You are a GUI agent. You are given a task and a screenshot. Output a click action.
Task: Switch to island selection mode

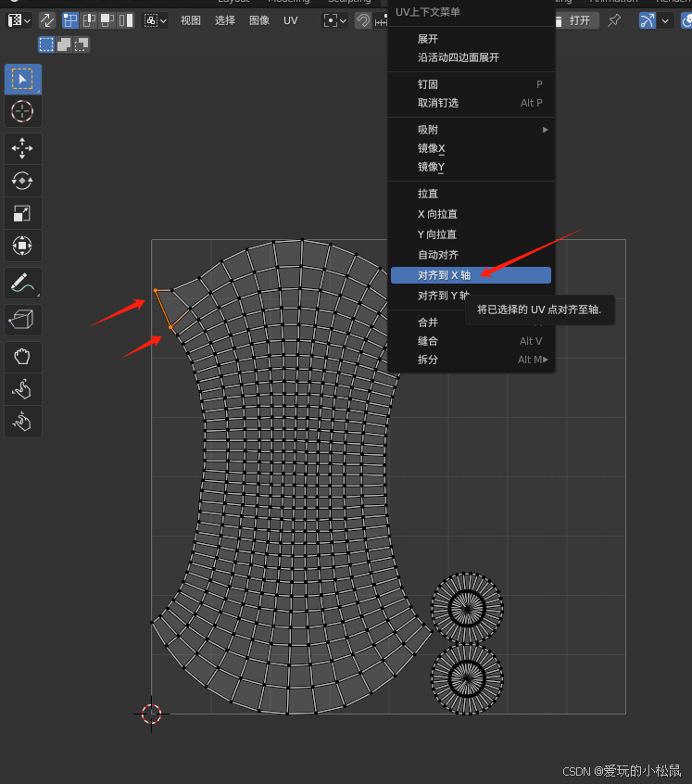126,20
